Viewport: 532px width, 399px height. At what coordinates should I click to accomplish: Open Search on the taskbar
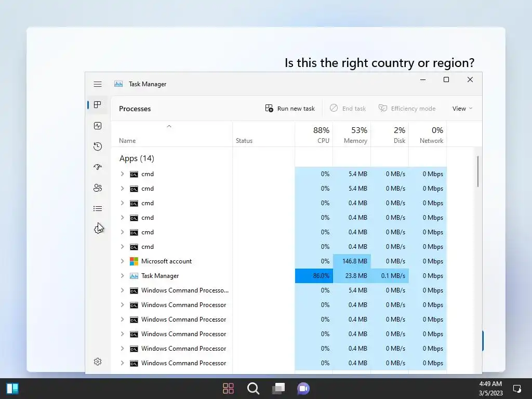coord(254,389)
